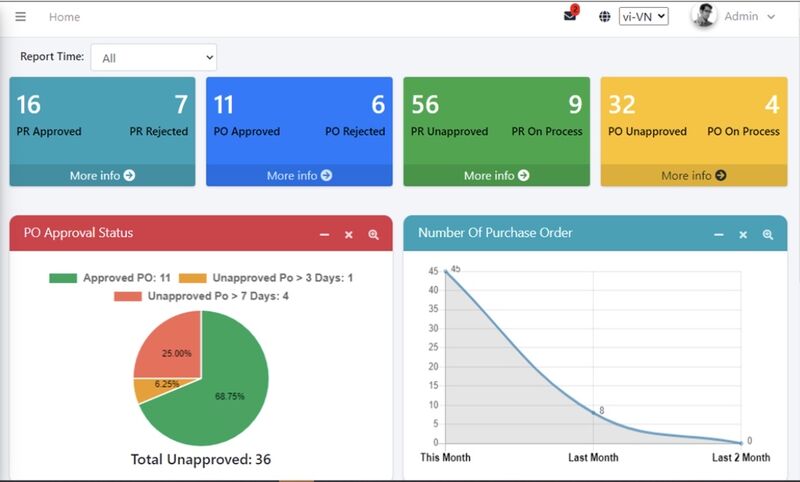The width and height of the screenshot is (800, 482).
Task: Toggle Approved PO legend item
Action: coord(110,278)
